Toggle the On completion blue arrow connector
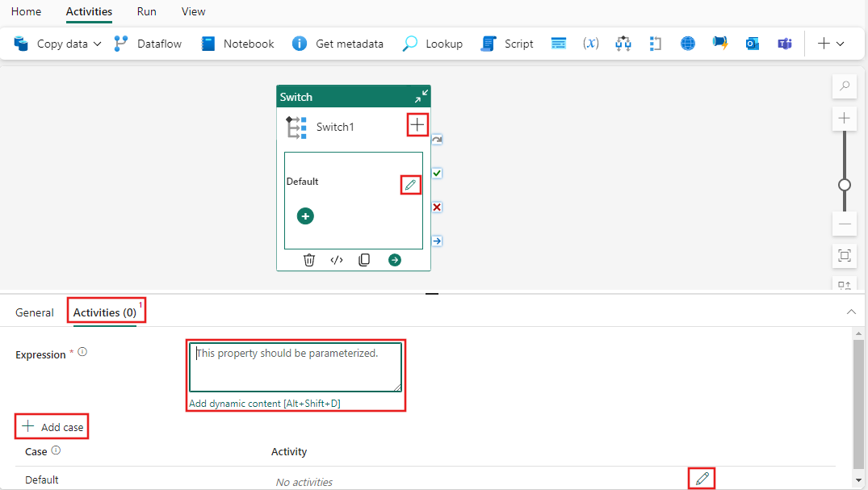The height and width of the screenshot is (490, 868). pyautogui.click(x=436, y=240)
